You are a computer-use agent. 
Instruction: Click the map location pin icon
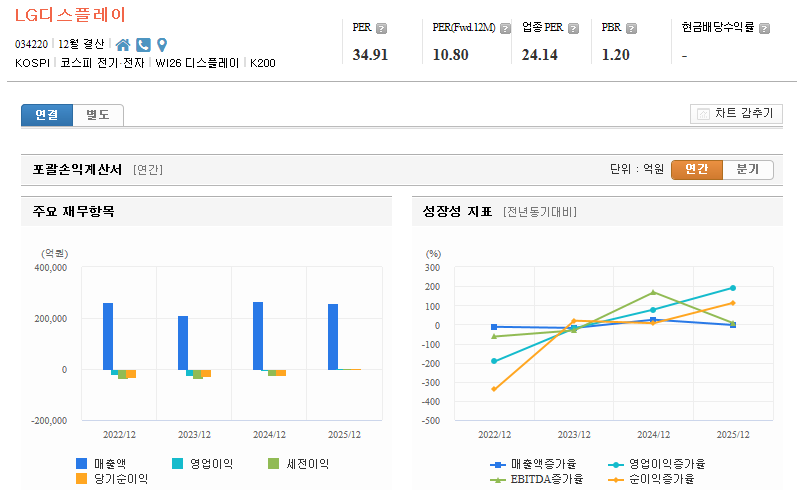pos(162,45)
